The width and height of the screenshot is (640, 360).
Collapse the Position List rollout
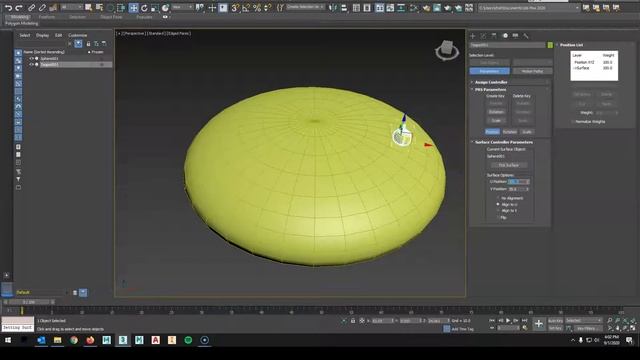[x=571, y=45]
